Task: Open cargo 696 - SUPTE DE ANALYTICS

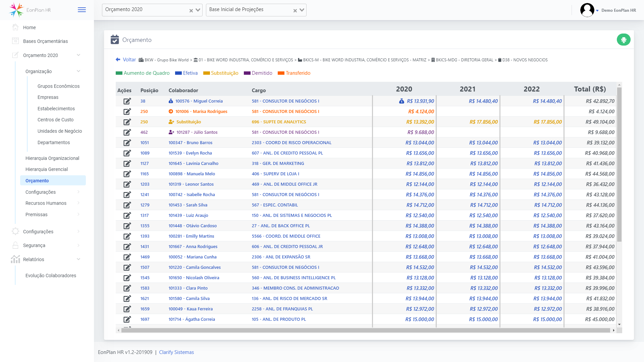Action: coord(279,122)
